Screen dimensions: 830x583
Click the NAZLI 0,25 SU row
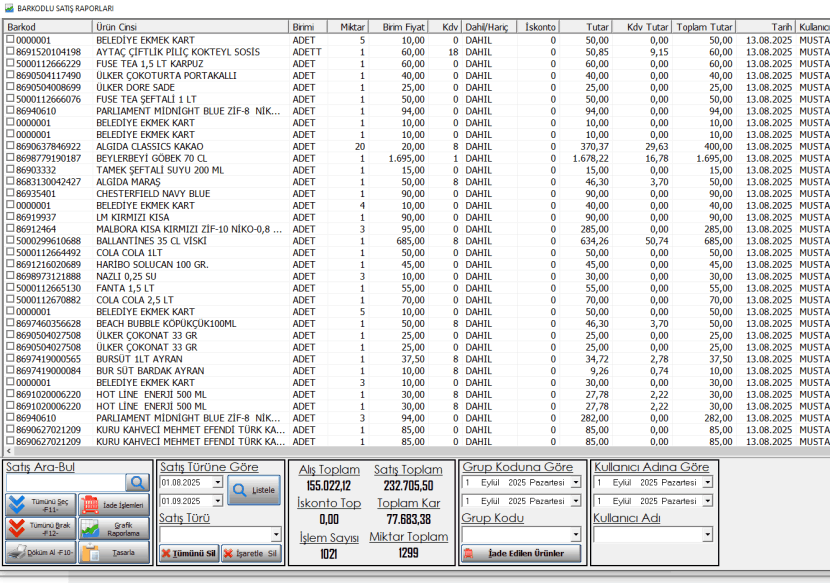point(416,276)
